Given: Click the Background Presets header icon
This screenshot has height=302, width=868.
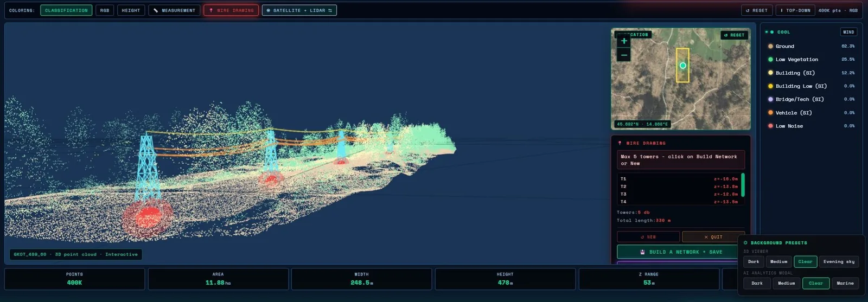Looking at the screenshot, I should [x=745, y=243].
